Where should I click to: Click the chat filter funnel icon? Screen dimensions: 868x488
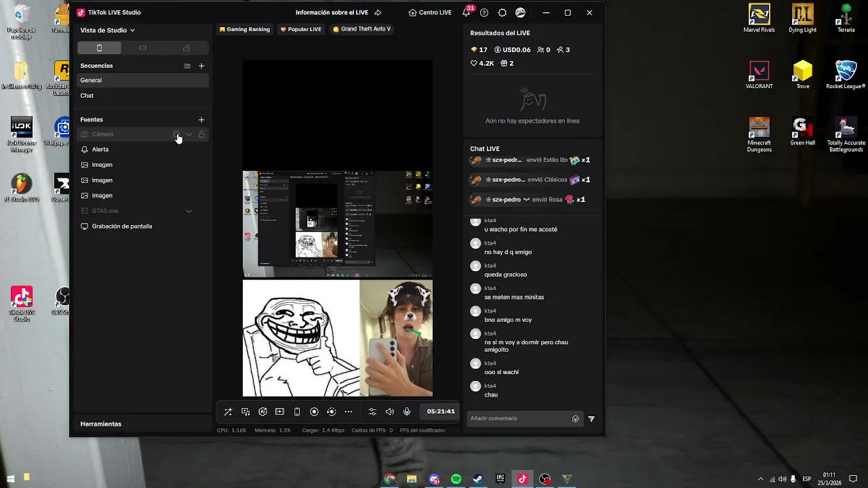click(x=591, y=419)
